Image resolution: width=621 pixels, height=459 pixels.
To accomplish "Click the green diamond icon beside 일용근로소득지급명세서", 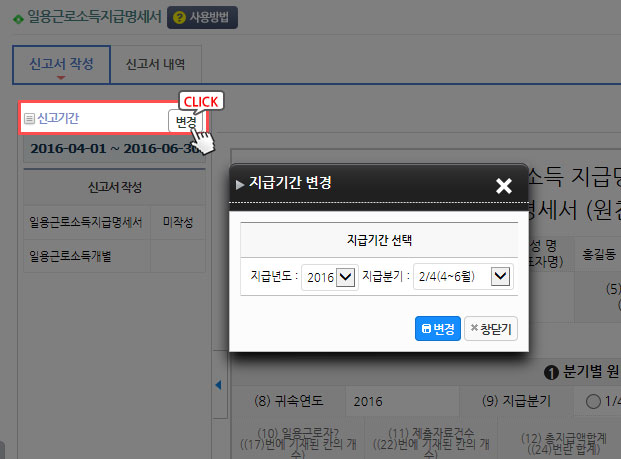I will pyautogui.click(x=18, y=19).
